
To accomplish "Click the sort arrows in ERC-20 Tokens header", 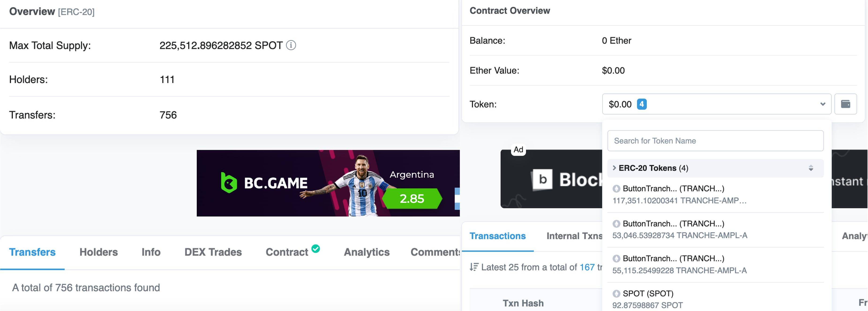I will pyautogui.click(x=811, y=168).
